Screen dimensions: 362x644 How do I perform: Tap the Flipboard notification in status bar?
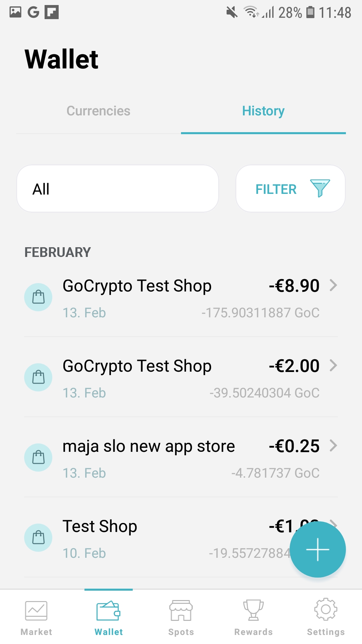(52, 12)
